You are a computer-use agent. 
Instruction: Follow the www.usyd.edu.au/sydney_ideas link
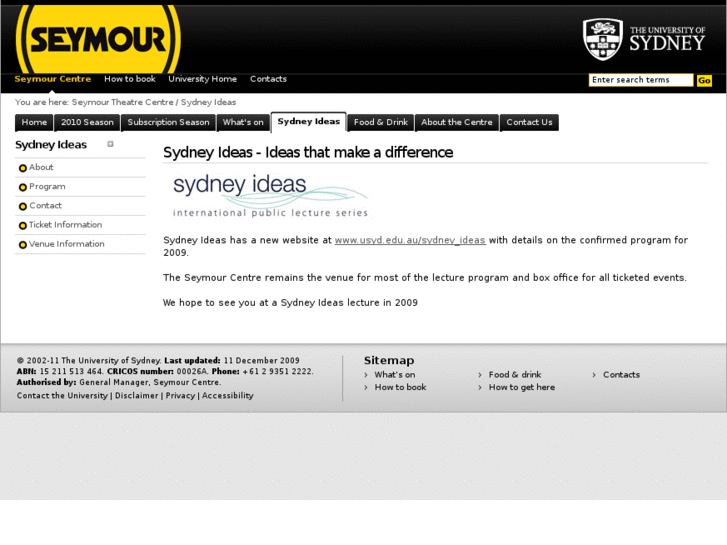410,240
